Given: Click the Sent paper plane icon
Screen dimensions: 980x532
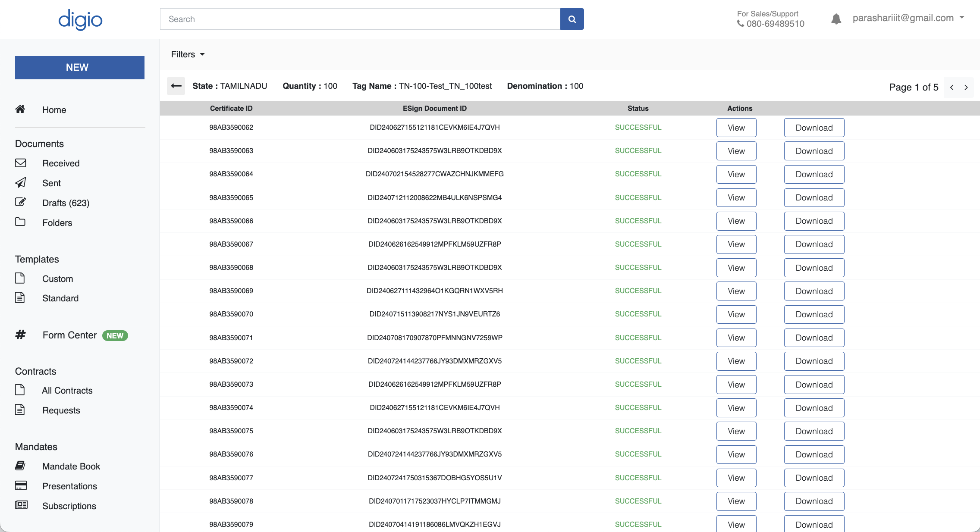Looking at the screenshot, I should (x=20, y=183).
